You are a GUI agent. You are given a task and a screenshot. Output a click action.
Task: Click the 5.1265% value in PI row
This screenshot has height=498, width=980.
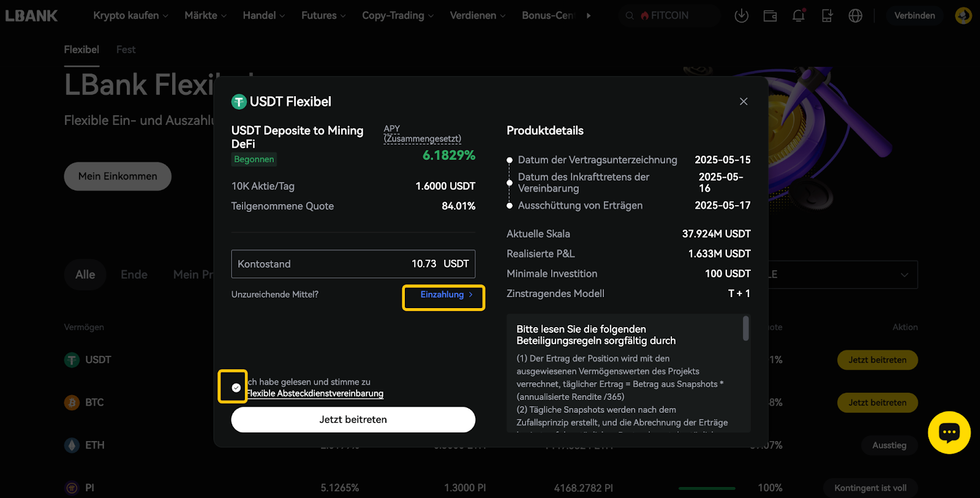340,488
